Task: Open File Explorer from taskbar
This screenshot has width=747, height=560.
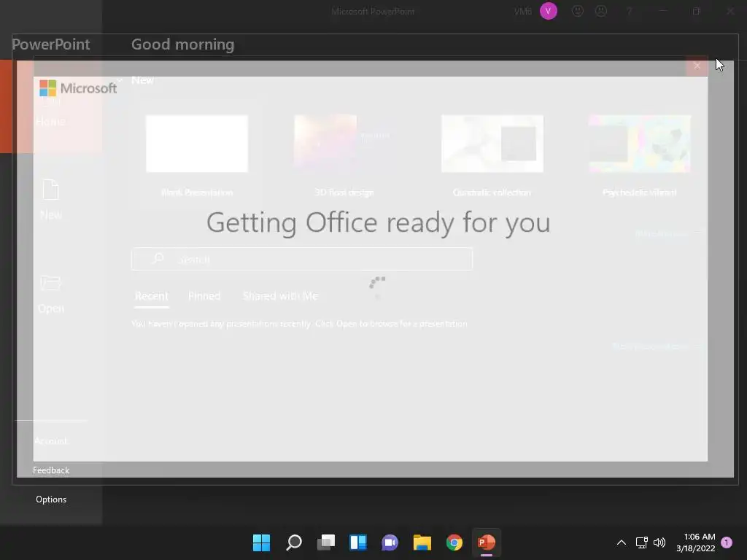Action: [422, 542]
